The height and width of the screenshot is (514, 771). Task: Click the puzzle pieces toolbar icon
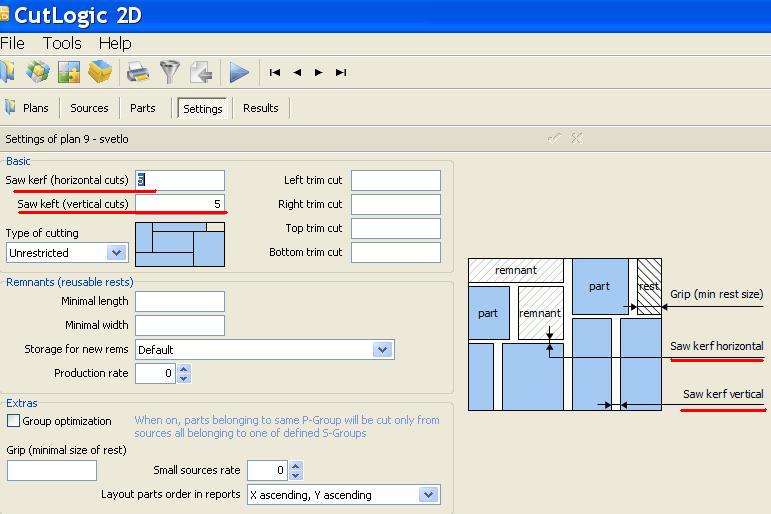[x=69, y=72]
